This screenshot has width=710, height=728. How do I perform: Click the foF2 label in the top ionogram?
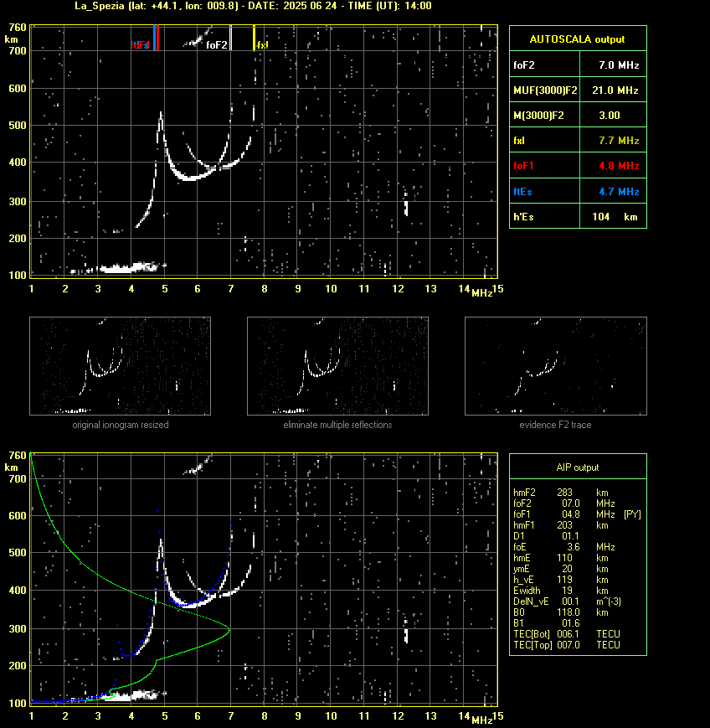click(x=217, y=45)
